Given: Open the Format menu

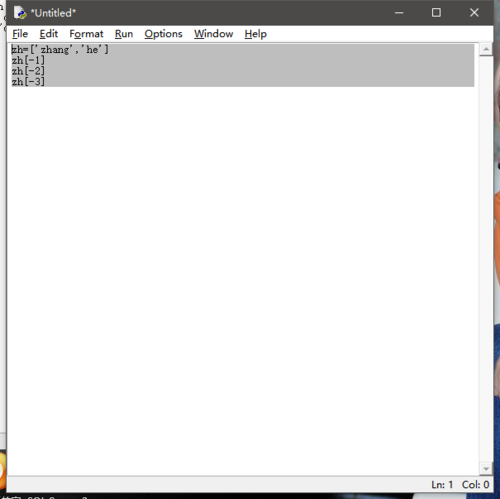Looking at the screenshot, I should 86,34.
